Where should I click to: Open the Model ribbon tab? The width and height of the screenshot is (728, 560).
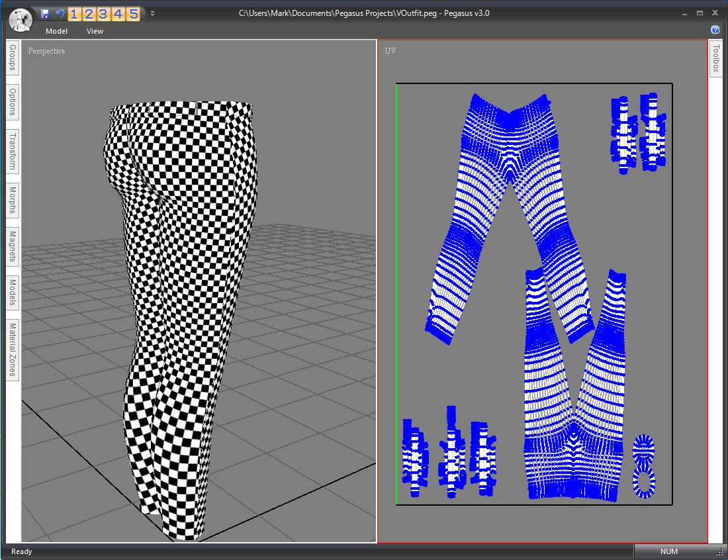(x=57, y=31)
